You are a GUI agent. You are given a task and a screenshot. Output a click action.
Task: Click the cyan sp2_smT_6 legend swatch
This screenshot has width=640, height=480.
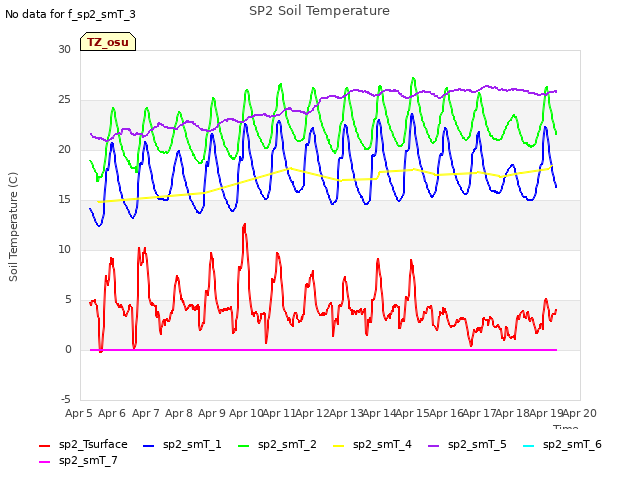[x=529, y=446]
